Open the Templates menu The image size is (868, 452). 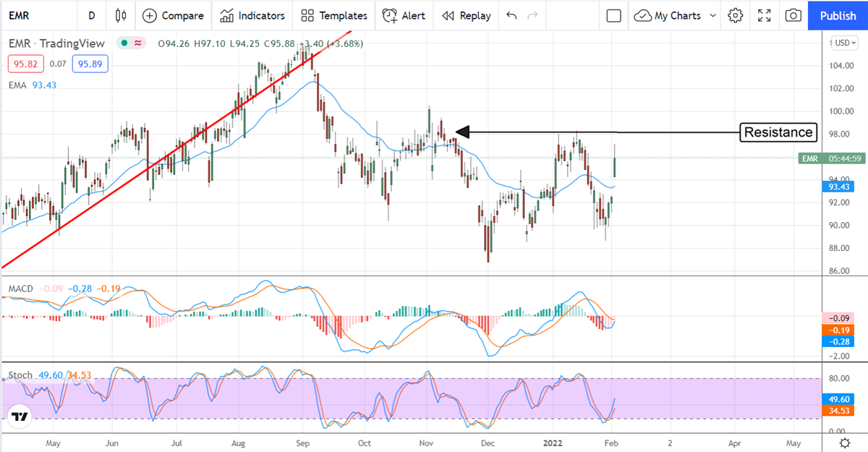(334, 15)
